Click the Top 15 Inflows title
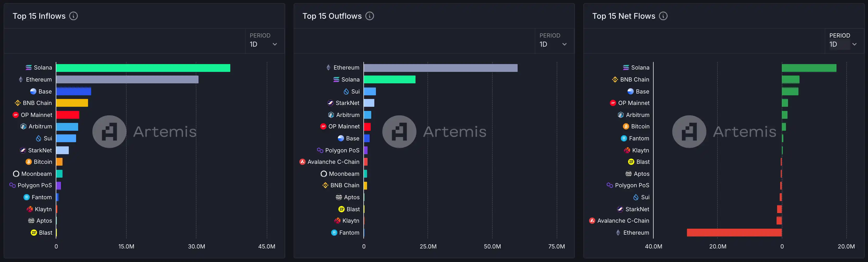868x262 pixels. click(x=39, y=16)
